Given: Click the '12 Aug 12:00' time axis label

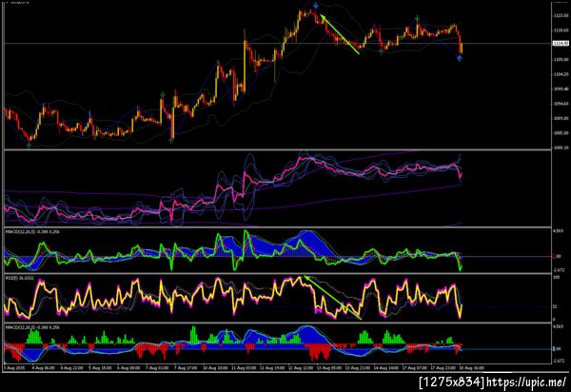Looking at the screenshot, I should click(301, 368).
